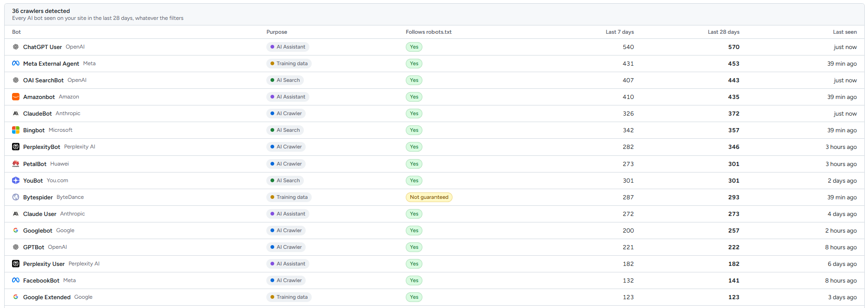The image size is (868, 308).
Task: Sort by the Bot column header
Action: coord(17,32)
